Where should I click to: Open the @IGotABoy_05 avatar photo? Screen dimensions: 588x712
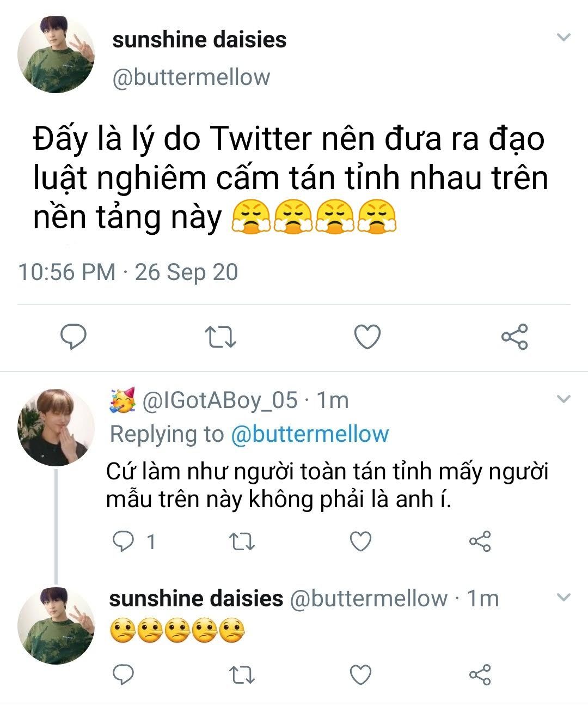pos(56,428)
